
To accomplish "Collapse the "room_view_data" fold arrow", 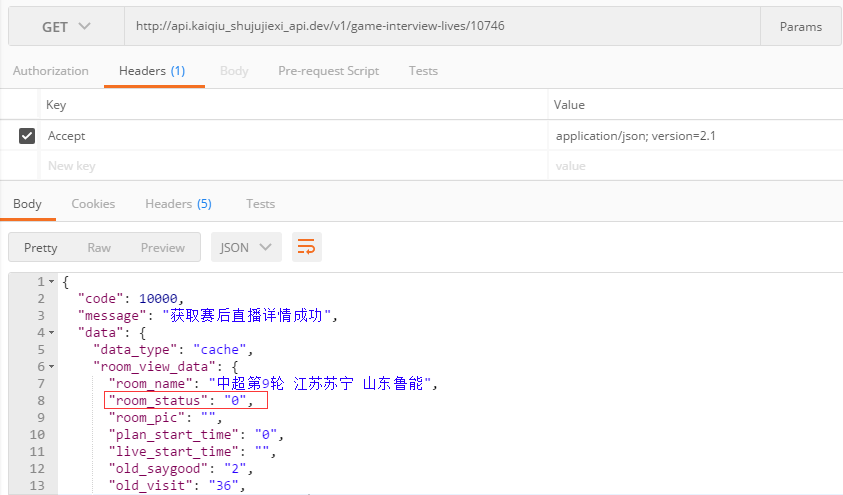I will tap(52, 367).
